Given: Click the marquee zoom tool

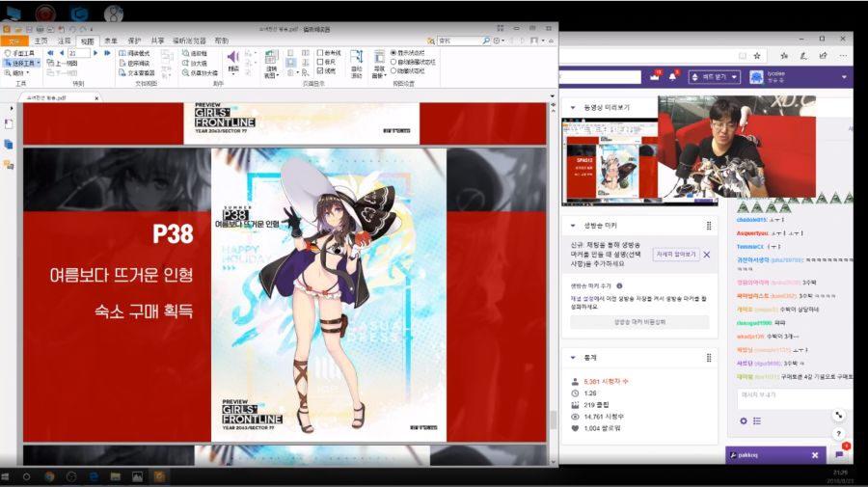Looking at the screenshot, I should click(x=195, y=53).
